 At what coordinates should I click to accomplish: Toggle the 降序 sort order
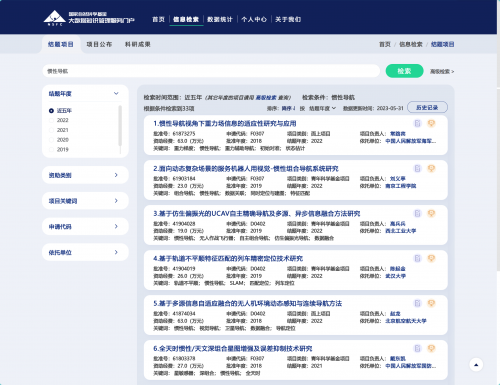(288, 108)
